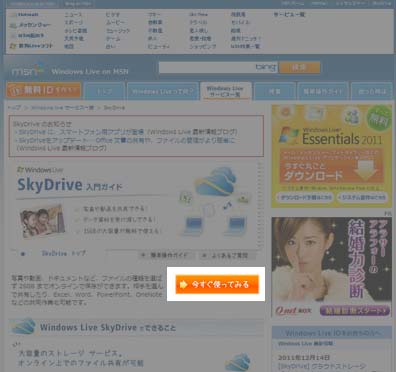The height and width of the screenshot is (372, 396).
Task: Open the トラベル link
Action: (x=198, y=23)
